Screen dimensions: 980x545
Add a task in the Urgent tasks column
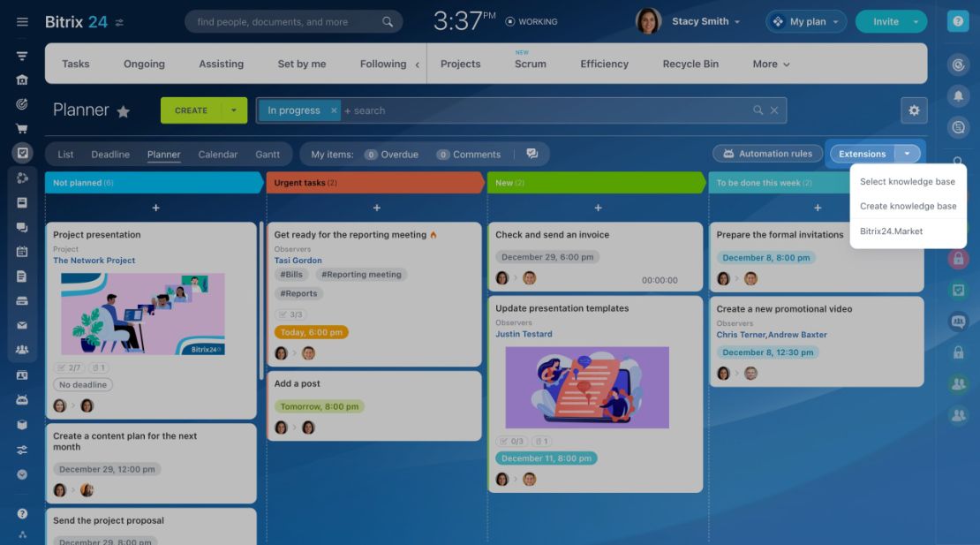coord(377,208)
